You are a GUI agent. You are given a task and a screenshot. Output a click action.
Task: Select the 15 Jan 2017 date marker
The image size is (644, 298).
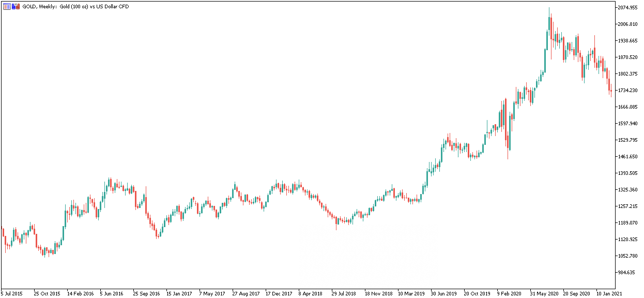pos(178,293)
